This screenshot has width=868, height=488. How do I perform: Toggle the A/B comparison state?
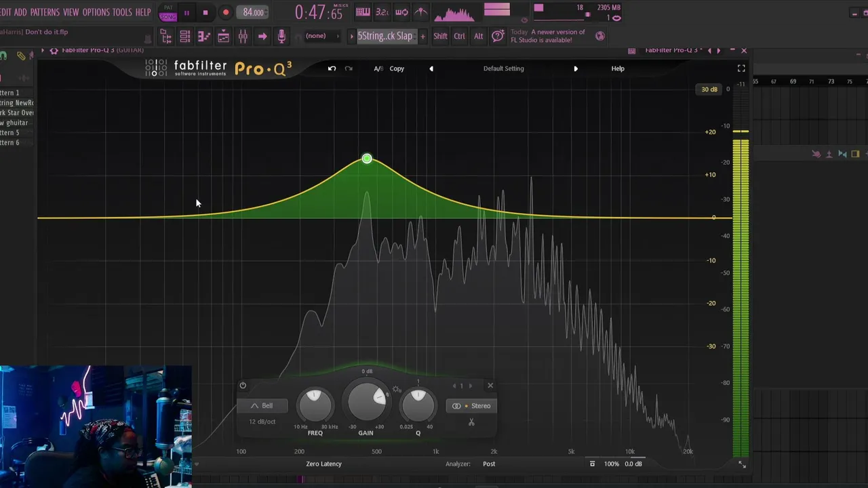[378, 68]
